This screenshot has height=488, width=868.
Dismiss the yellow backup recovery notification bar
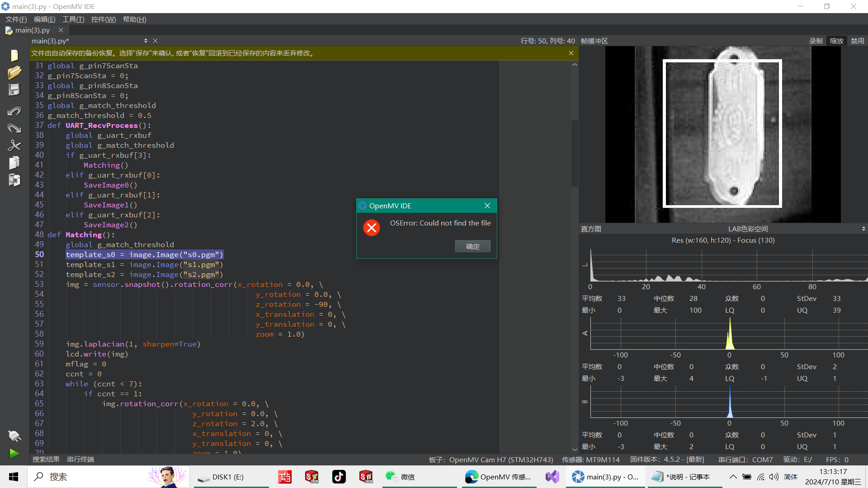[x=571, y=53]
